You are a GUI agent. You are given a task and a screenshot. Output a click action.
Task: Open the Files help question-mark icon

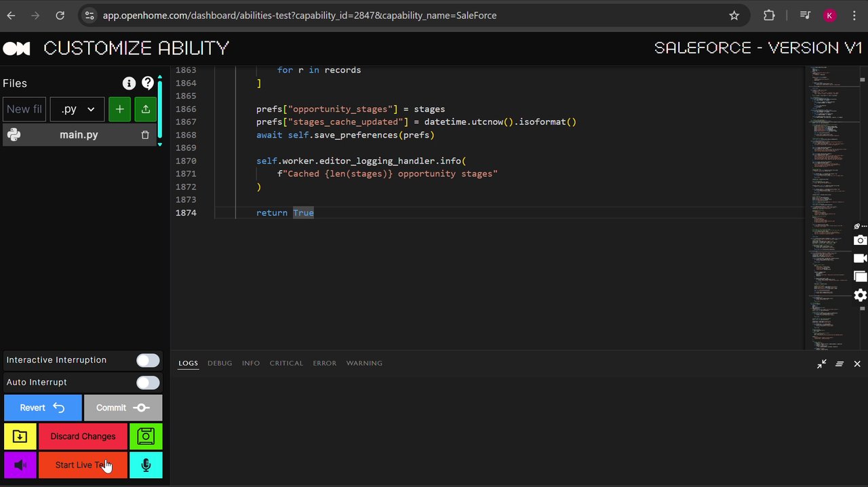tap(148, 83)
